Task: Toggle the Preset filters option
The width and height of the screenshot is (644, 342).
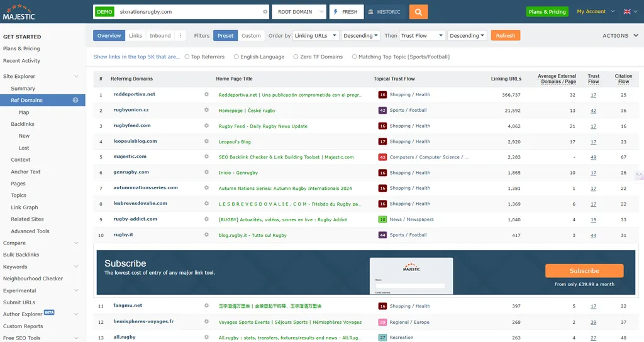Action: point(225,36)
